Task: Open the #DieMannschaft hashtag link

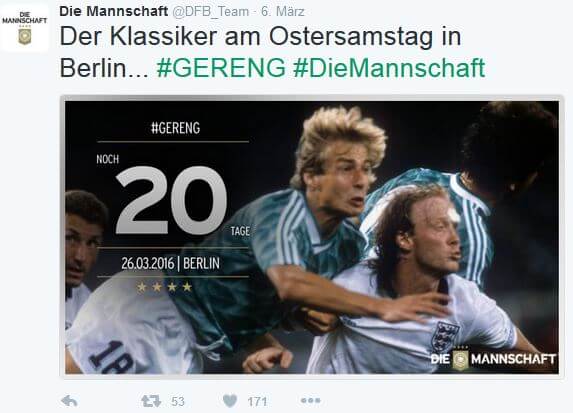Action: [x=389, y=67]
